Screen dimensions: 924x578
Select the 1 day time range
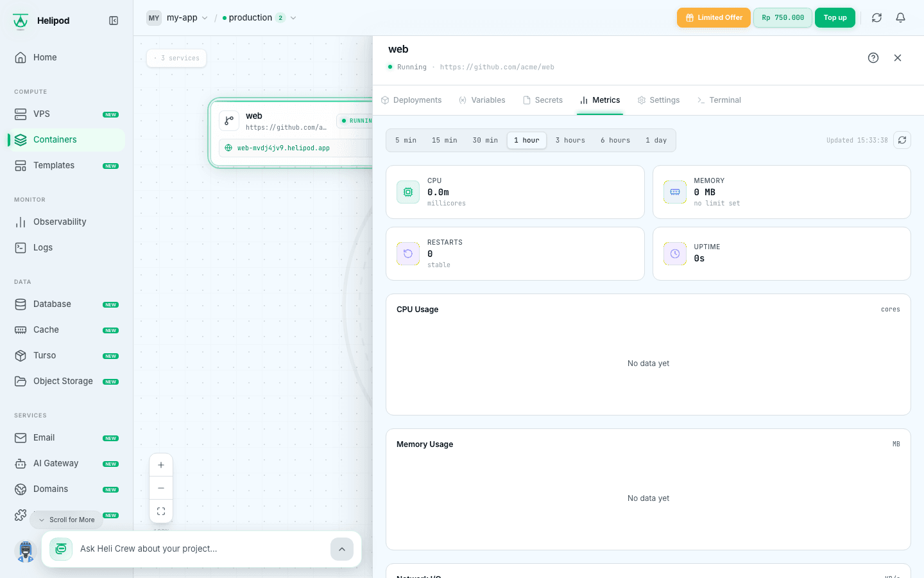pos(656,141)
